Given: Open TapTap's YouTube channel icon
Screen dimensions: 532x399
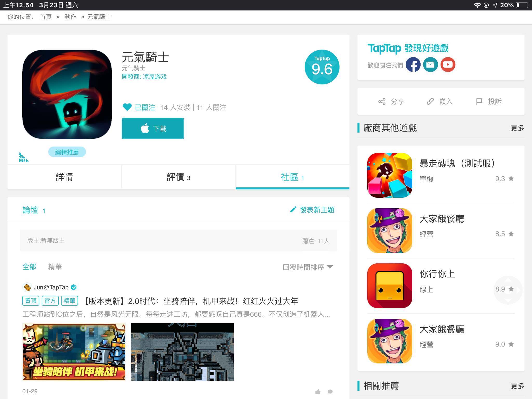Looking at the screenshot, I should pyautogui.click(x=448, y=65).
